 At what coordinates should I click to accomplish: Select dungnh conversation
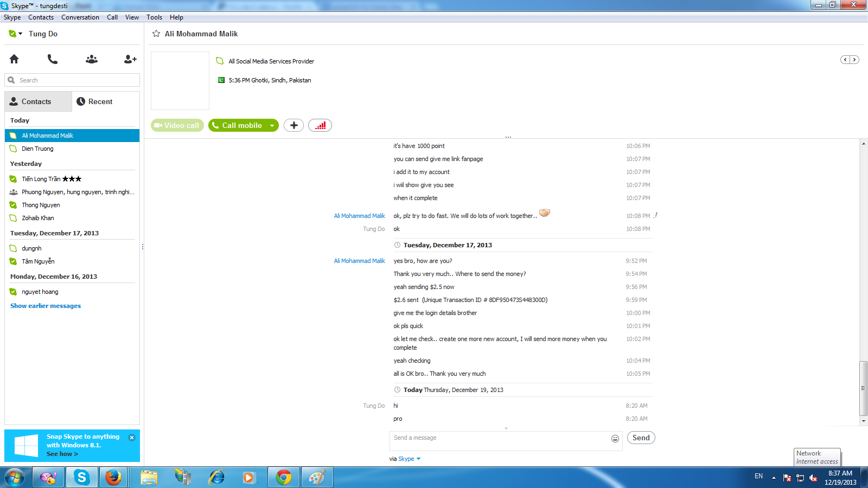click(x=72, y=248)
